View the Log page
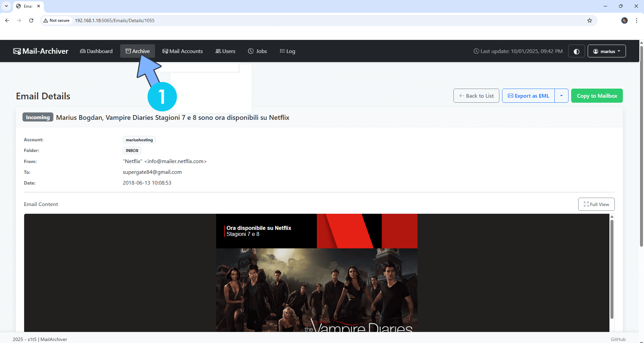The height and width of the screenshot is (343, 644). click(x=287, y=51)
